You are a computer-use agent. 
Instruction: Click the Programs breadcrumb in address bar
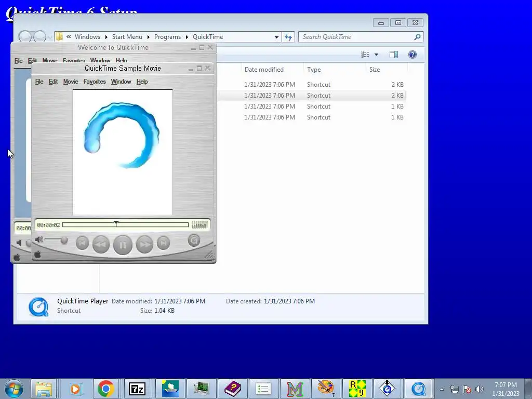168,37
